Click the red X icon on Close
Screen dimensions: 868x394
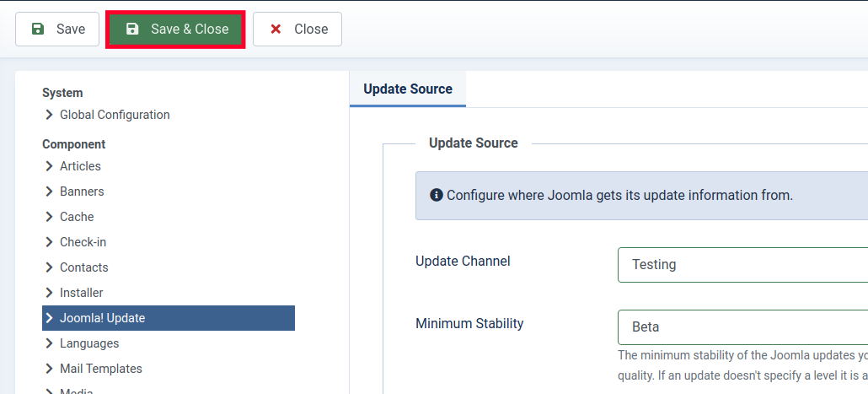coord(276,30)
